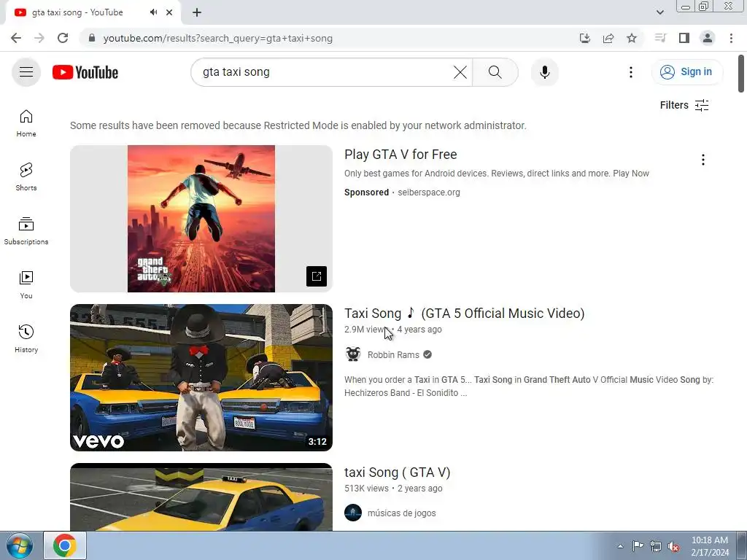Click the muted volume tray icon
747x560 pixels.
tap(673, 547)
